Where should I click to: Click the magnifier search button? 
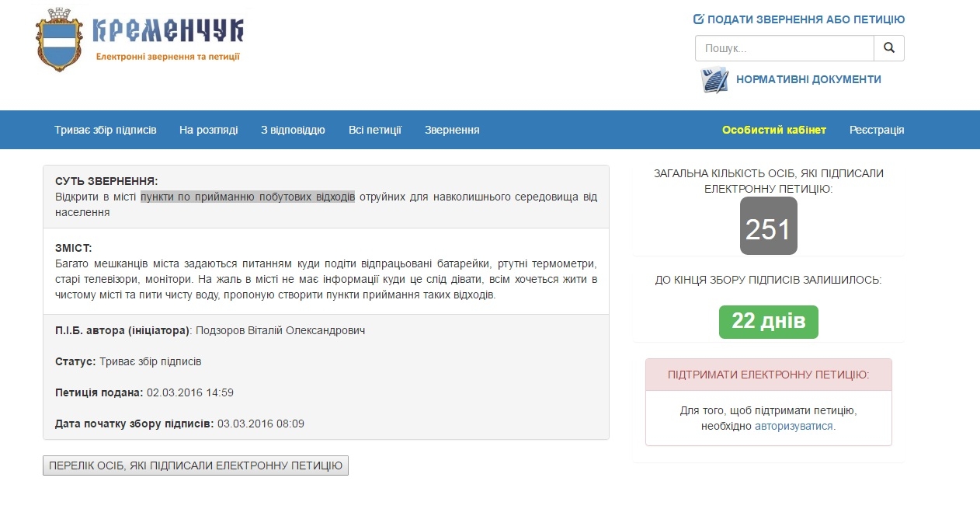(x=889, y=48)
